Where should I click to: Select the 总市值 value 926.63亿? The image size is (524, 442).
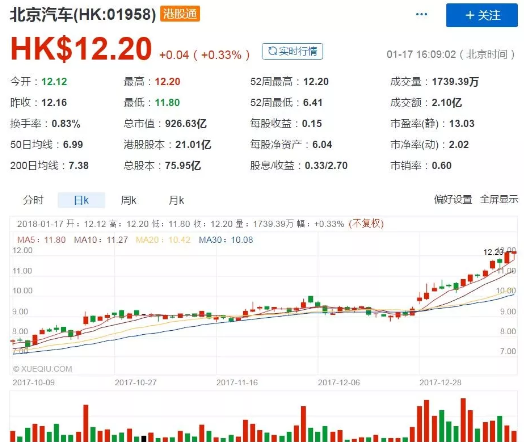[186, 124]
